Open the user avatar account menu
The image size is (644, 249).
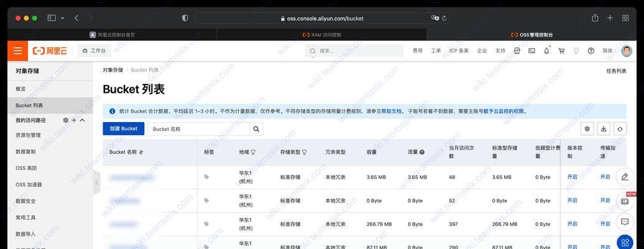click(x=627, y=51)
